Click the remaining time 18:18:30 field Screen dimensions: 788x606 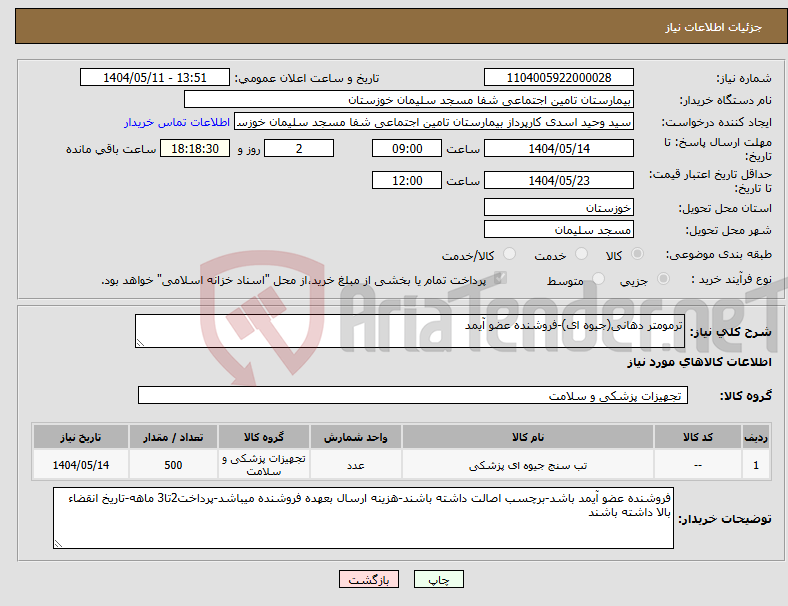click(195, 148)
